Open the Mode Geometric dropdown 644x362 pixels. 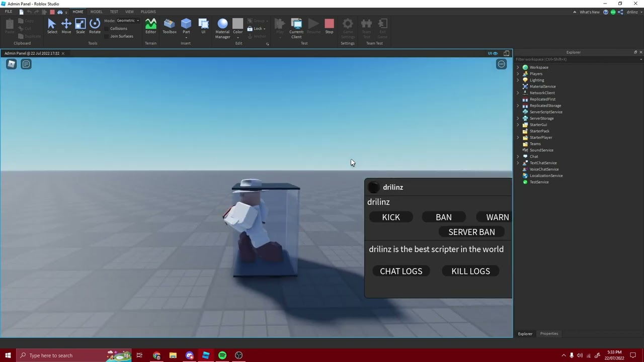coord(128,21)
